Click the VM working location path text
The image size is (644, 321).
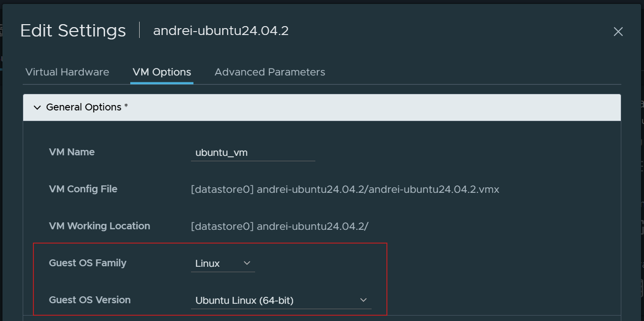click(x=279, y=226)
